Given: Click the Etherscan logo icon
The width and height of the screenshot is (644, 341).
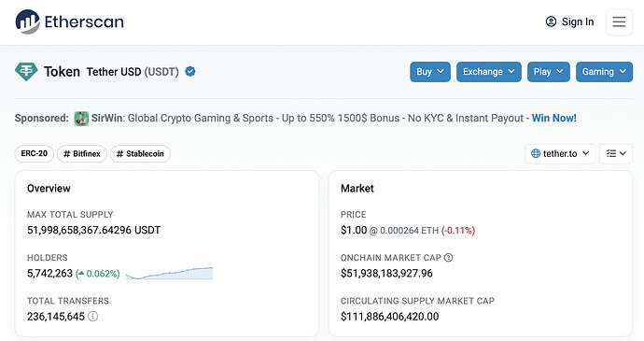Looking at the screenshot, I should click(27, 21).
